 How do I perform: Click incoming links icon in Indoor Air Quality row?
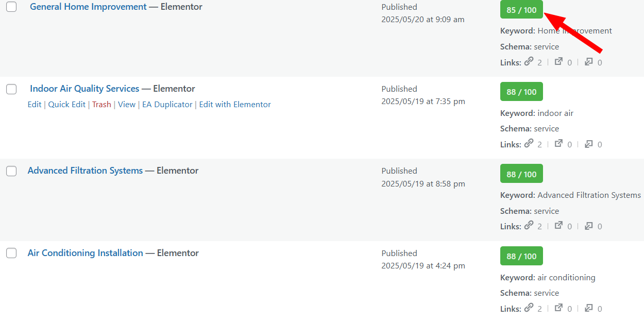click(x=588, y=144)
